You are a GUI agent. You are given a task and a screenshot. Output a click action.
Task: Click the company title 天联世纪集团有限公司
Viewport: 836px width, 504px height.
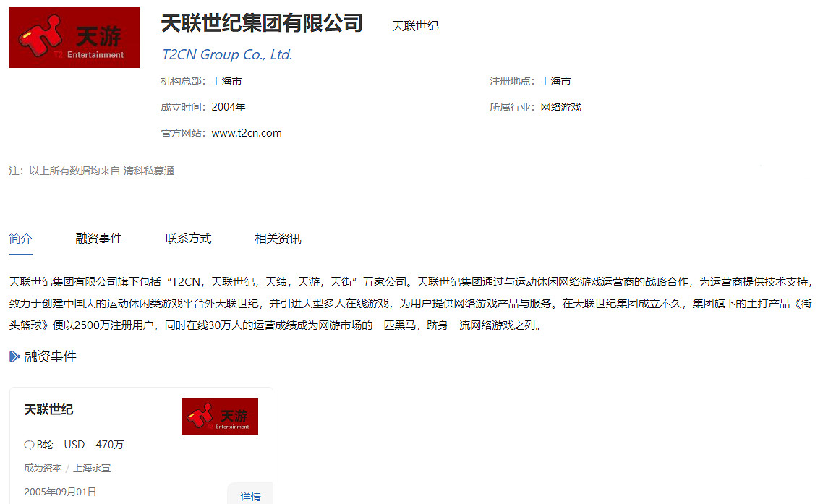click(261, 23)
